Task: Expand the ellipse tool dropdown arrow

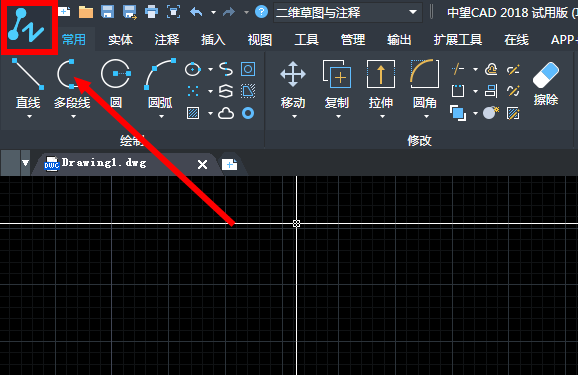Action: [x=210, y=69]
